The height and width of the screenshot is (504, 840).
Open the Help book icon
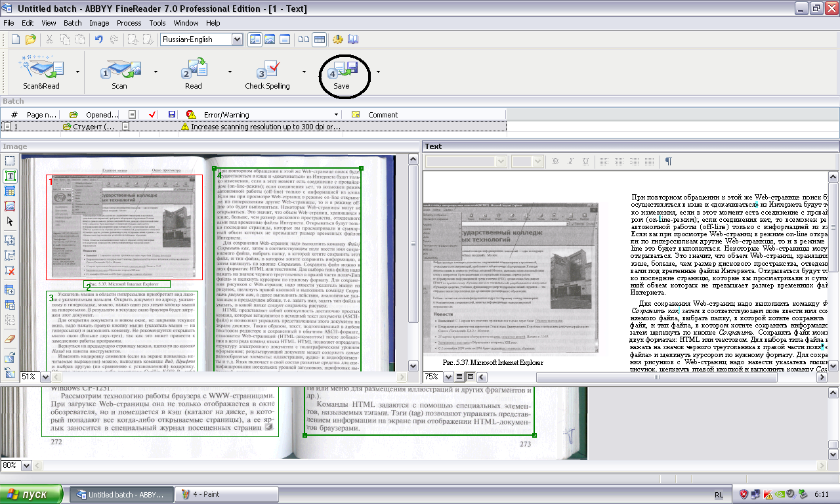pos(354,39)
